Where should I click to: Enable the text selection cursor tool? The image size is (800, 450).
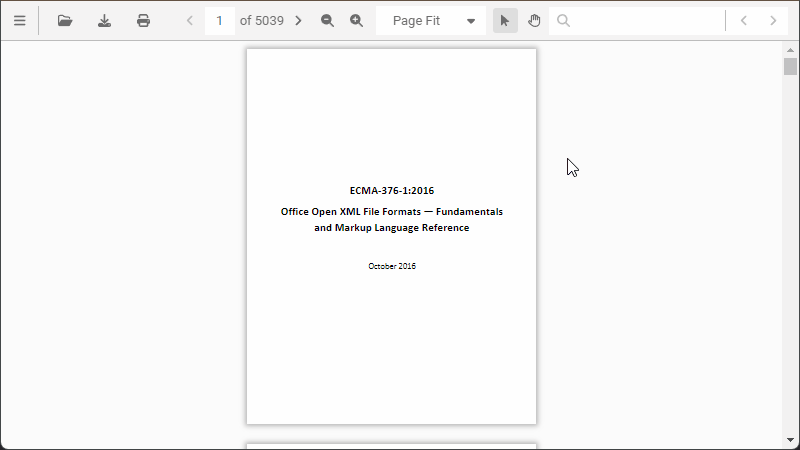(x=505, y=21)
